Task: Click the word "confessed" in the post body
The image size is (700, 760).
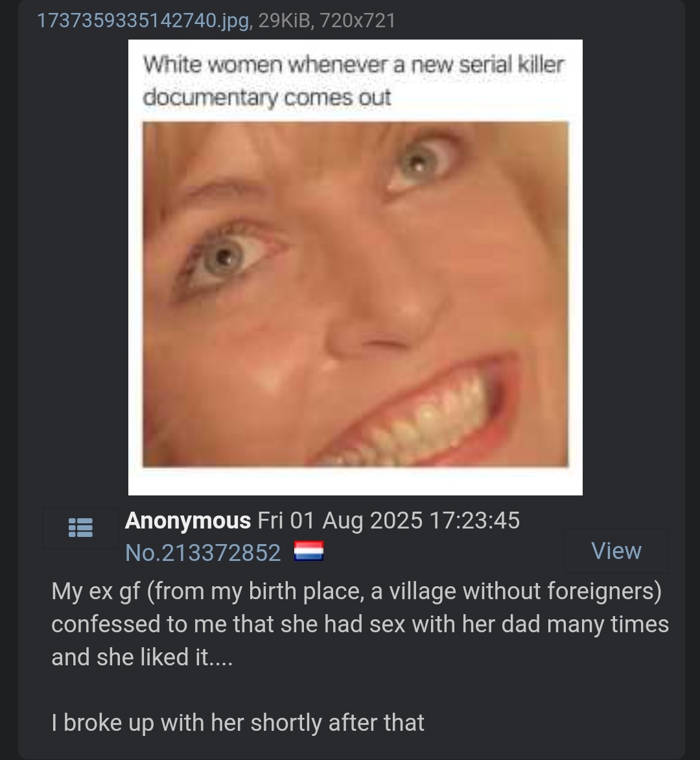Action: point(106,624)
